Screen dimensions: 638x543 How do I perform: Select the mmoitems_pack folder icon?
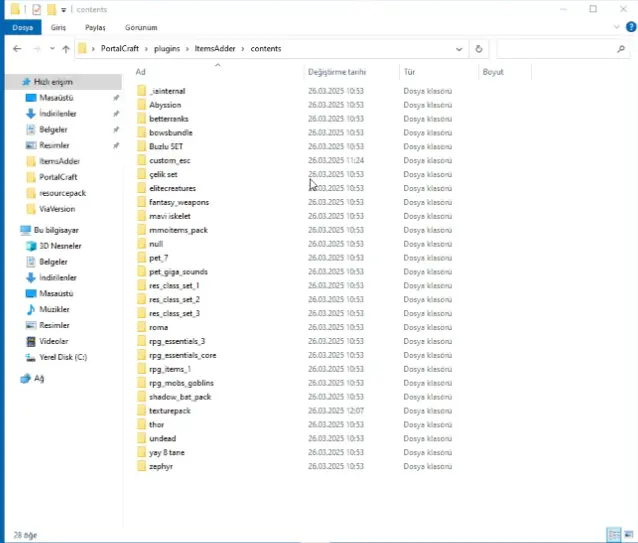coord(141,230)
